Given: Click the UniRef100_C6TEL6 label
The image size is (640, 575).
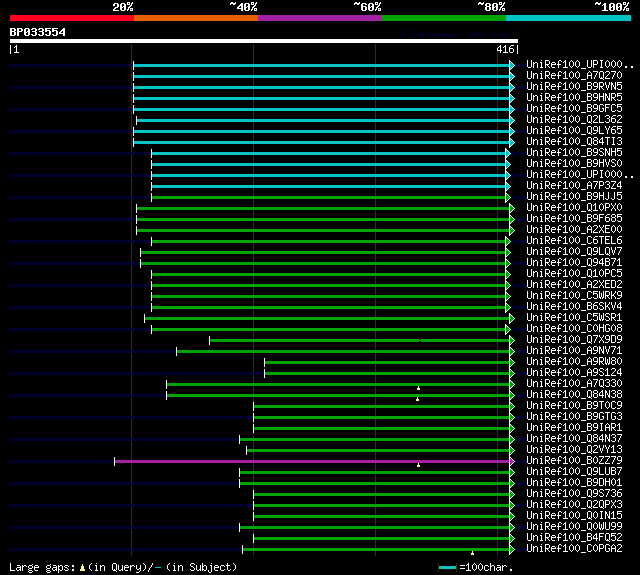Looking at the screenshot, I should 574,241.
